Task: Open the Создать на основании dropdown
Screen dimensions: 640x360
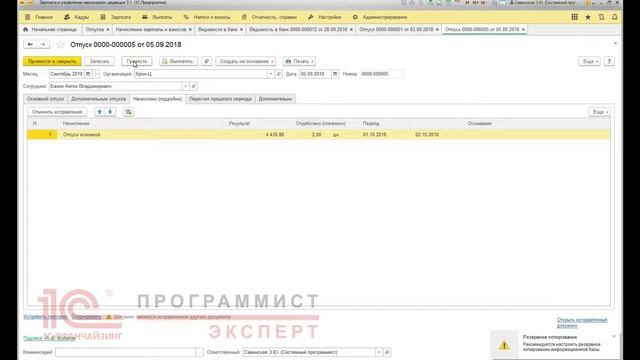Action: (246, 61)
